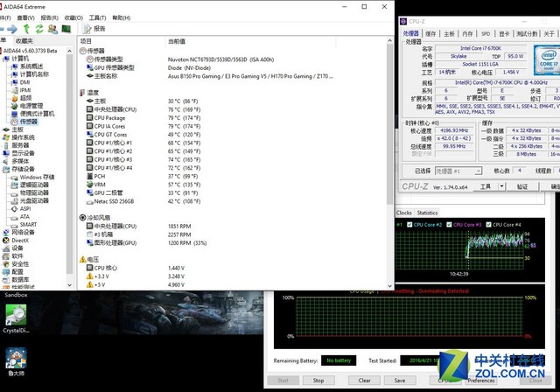Switch to the SPD tab in CPU-Z
Screen dimensions: 560x392
(486, 33)
